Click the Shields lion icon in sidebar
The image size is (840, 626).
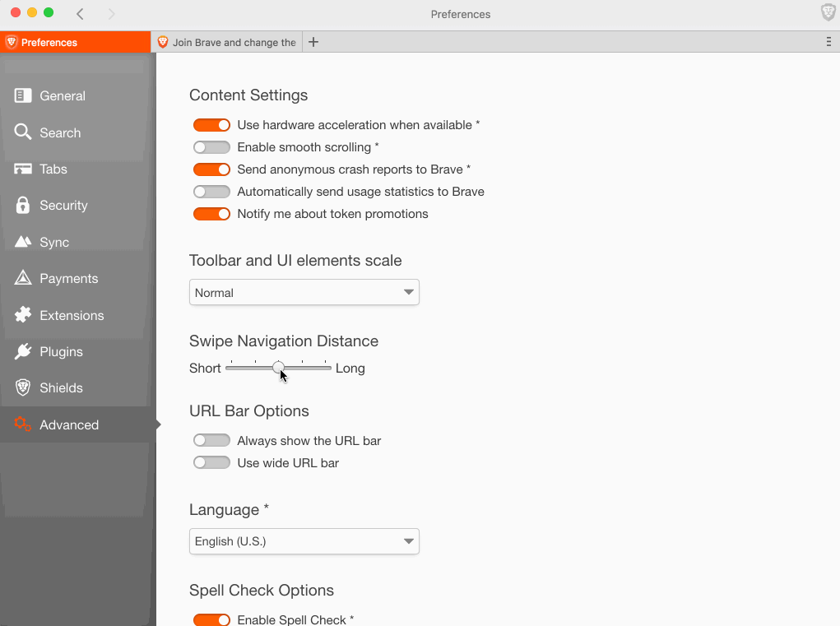[22, 387]
